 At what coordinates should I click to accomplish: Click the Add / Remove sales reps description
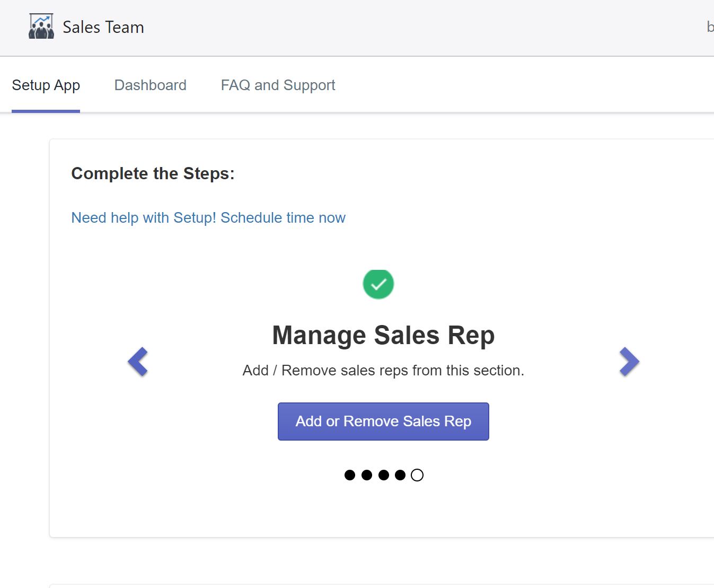pos(383,370)
